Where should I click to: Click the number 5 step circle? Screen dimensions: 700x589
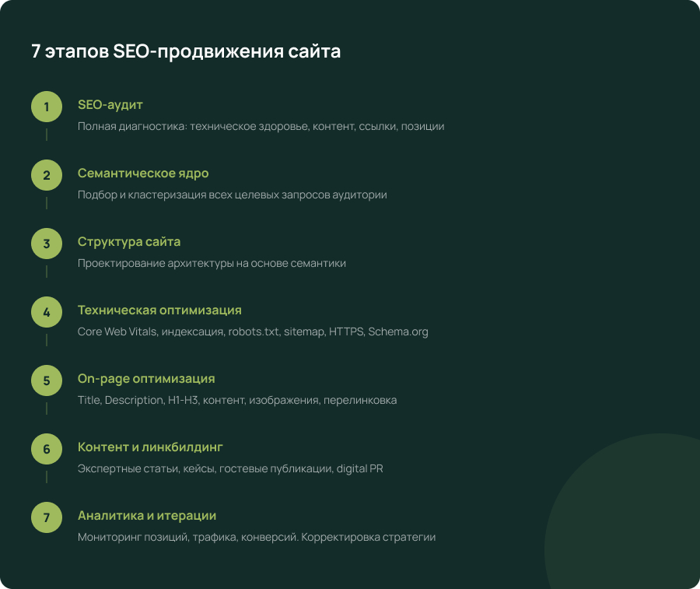[x=47, y=380]
